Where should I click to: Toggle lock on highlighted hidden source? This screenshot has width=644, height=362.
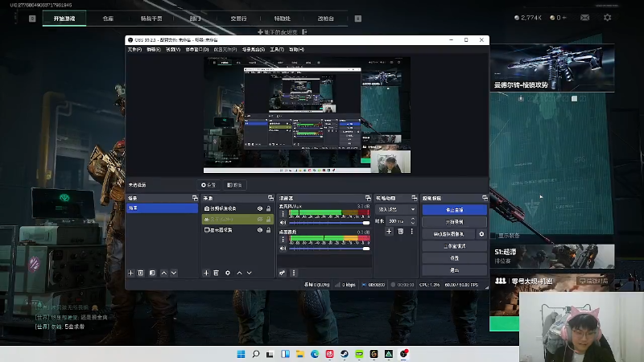point(269,219)
